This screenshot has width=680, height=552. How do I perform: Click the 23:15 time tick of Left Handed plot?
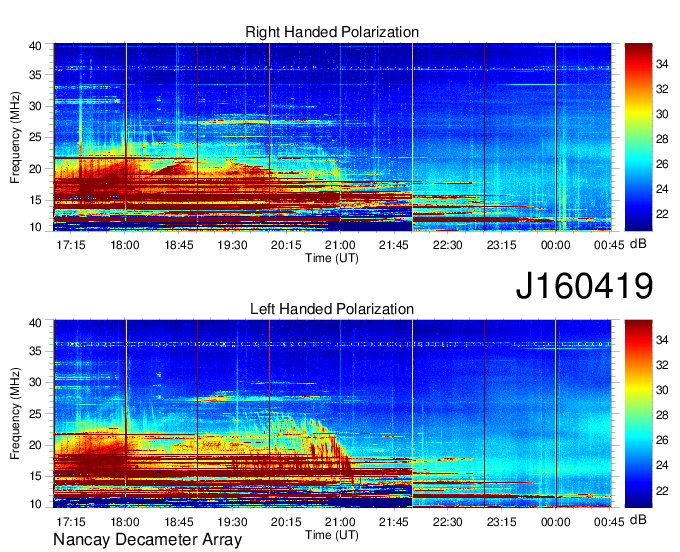click(501, 522)
